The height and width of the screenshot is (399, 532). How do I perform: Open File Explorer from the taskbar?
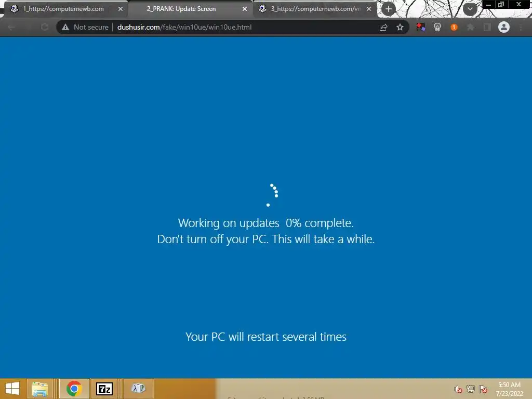coord(39,389)
